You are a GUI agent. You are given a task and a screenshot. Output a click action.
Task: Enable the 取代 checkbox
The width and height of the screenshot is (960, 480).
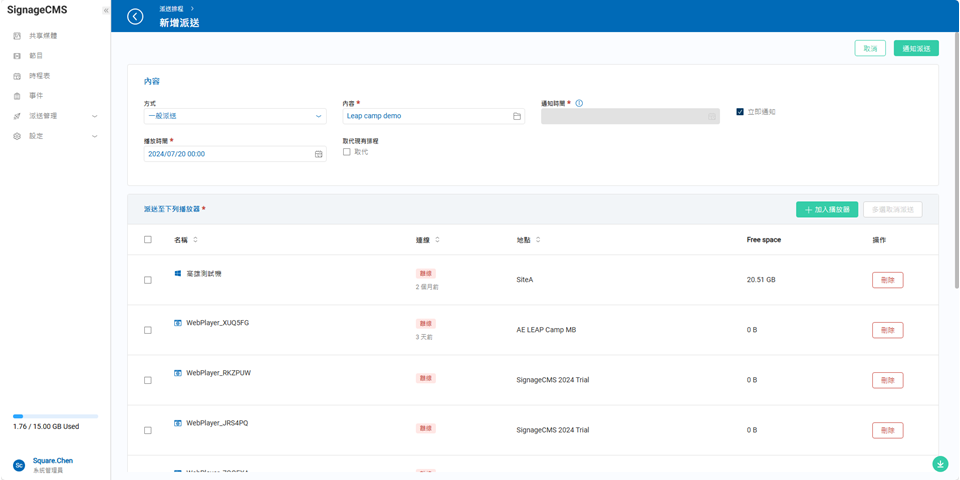pos(347,152)
